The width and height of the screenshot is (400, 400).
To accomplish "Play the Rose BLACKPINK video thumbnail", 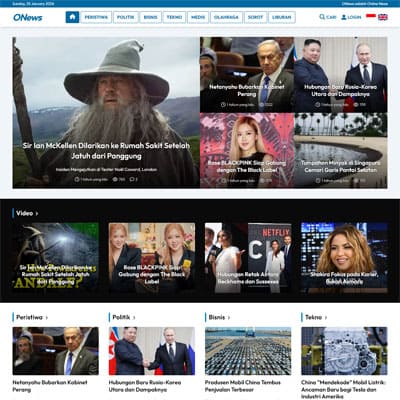I will (x=152, y=258).
